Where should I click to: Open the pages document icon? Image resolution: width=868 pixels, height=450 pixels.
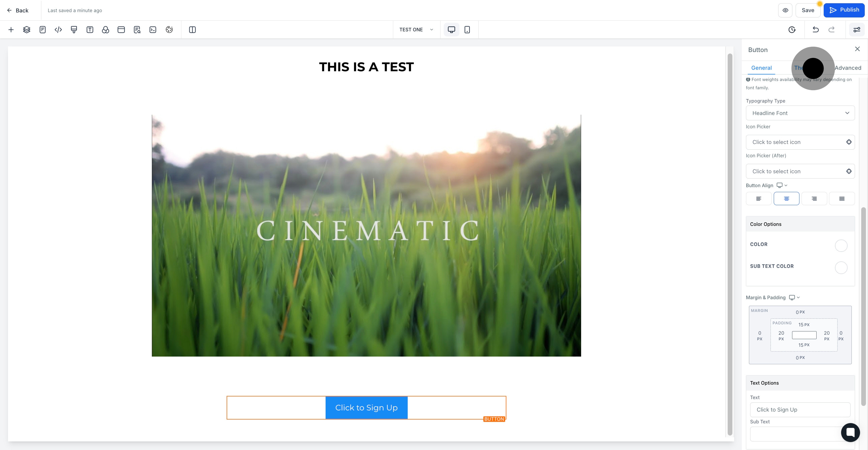[43, 30]
